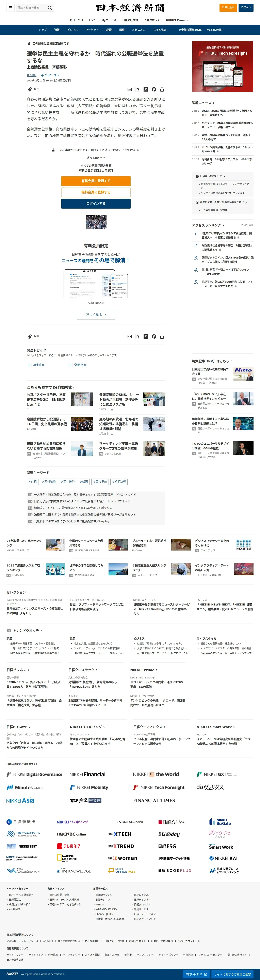The image size is (260, 980).
Task: Click X icon below the Ask! NIKKEI box
Action: pyautogui.click(x=146, y=337)
